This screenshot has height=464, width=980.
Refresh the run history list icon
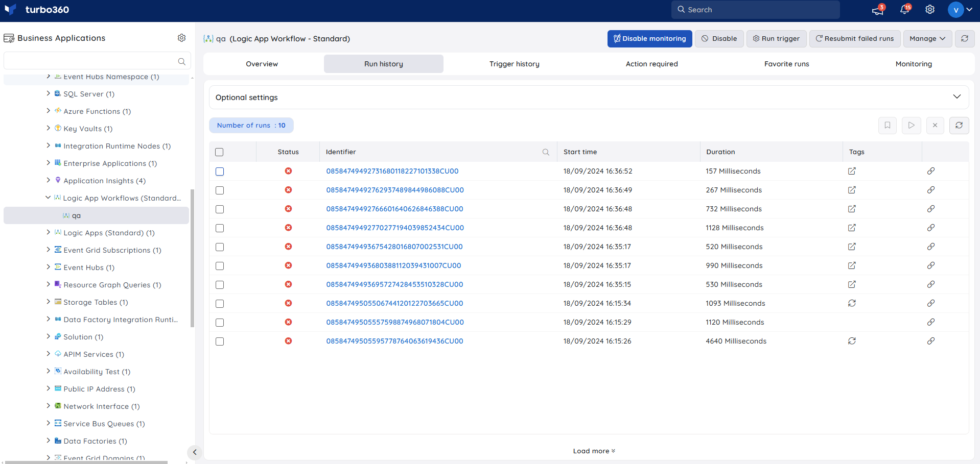click(959, 125)
